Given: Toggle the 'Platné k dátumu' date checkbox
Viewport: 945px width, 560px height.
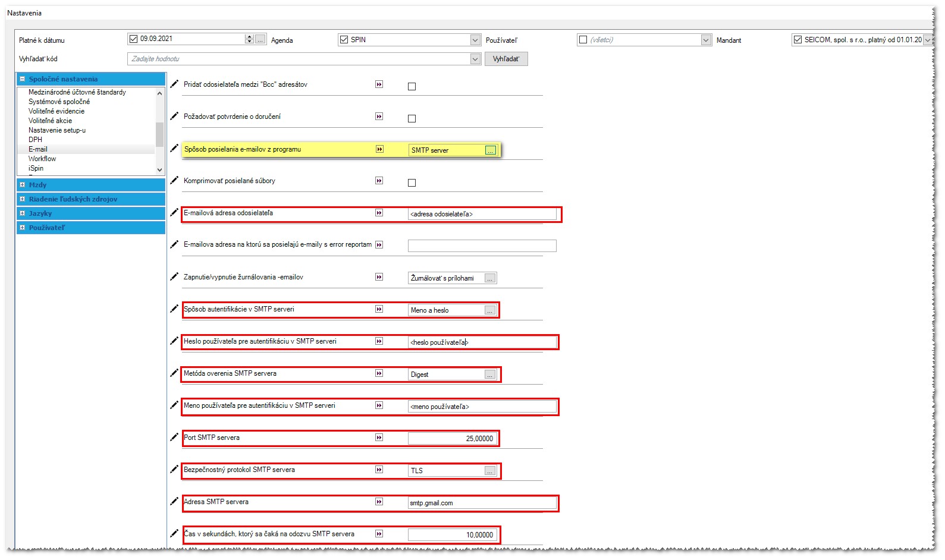Looking at the screenshot, I should [x=134, y=39].
